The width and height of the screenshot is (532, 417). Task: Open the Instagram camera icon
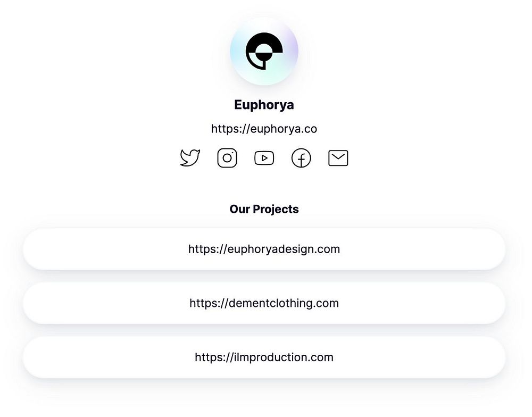pyautogui.click(x=227, y=158)
